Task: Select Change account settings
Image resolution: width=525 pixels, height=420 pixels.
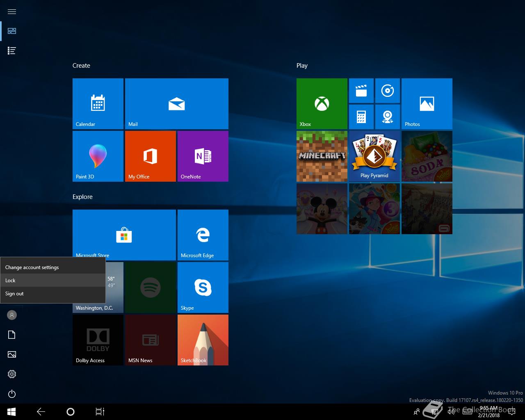Action: 53,267
